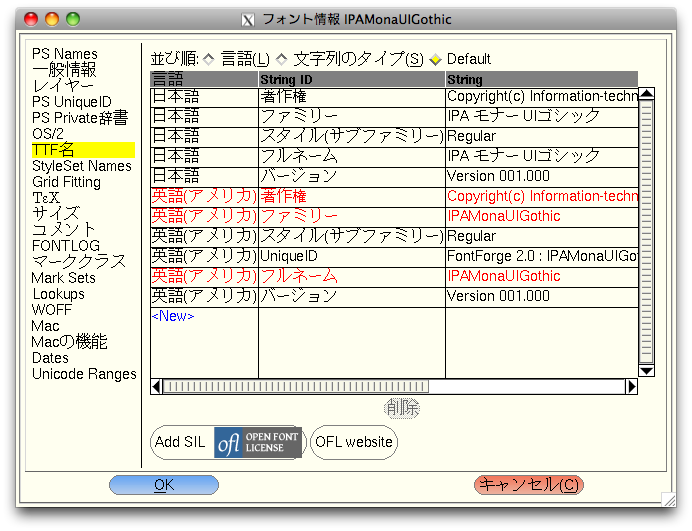Screen dimensions: 692x531
Task: Click the horizontal scrollbar thumb
Action: point(295,387)
